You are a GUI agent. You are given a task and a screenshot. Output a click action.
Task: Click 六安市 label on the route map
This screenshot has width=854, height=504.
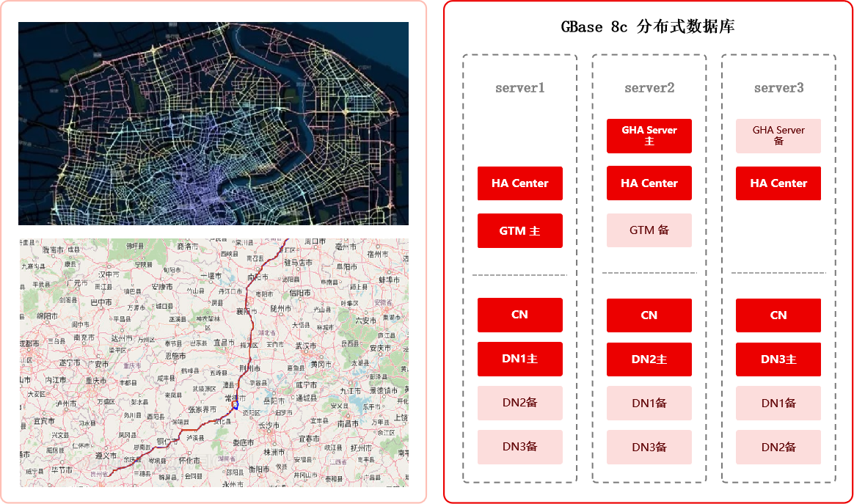click(365, 321)
